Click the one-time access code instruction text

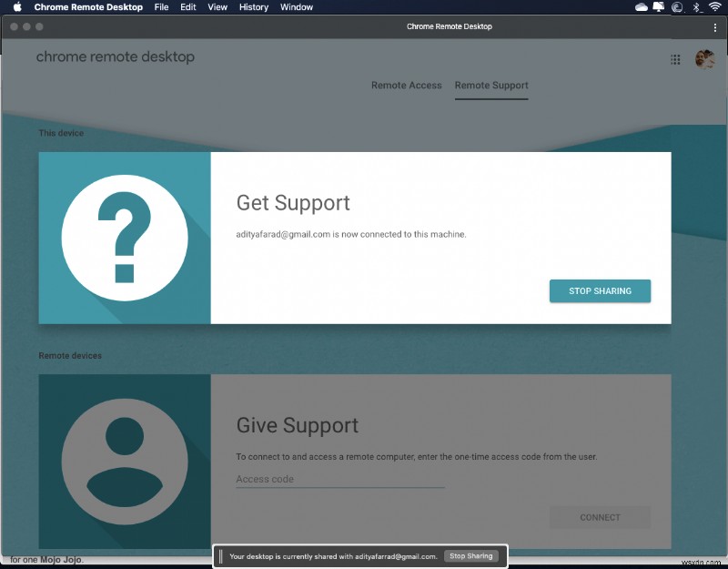(417, 457)
